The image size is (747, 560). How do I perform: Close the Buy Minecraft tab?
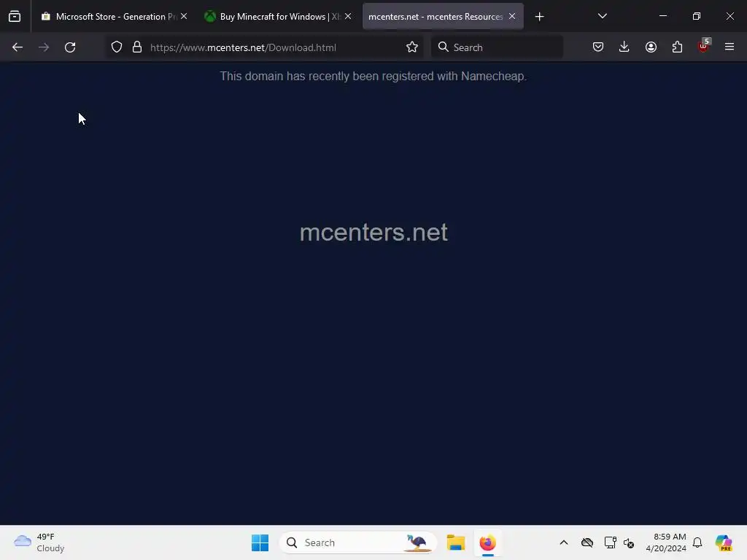pos(348,16)
